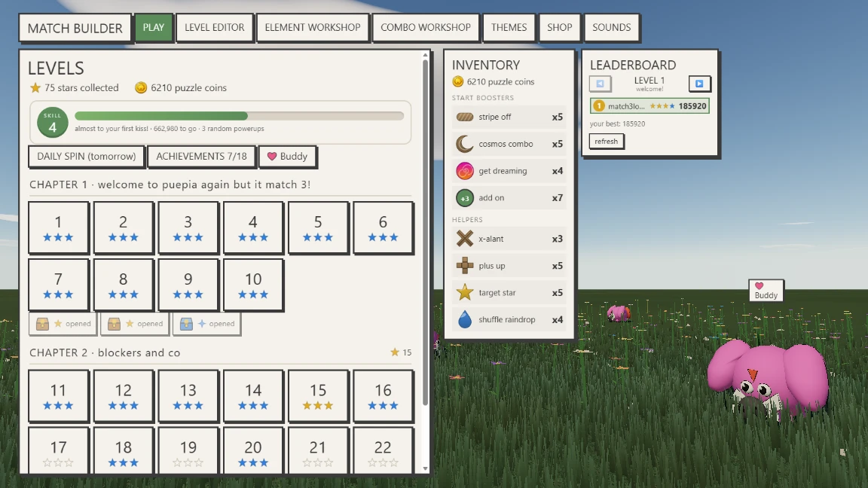Image resolution: width=868 pixels, height=488 pixels.
Task: Open the third blue chest reward
Action: (207, 324)
